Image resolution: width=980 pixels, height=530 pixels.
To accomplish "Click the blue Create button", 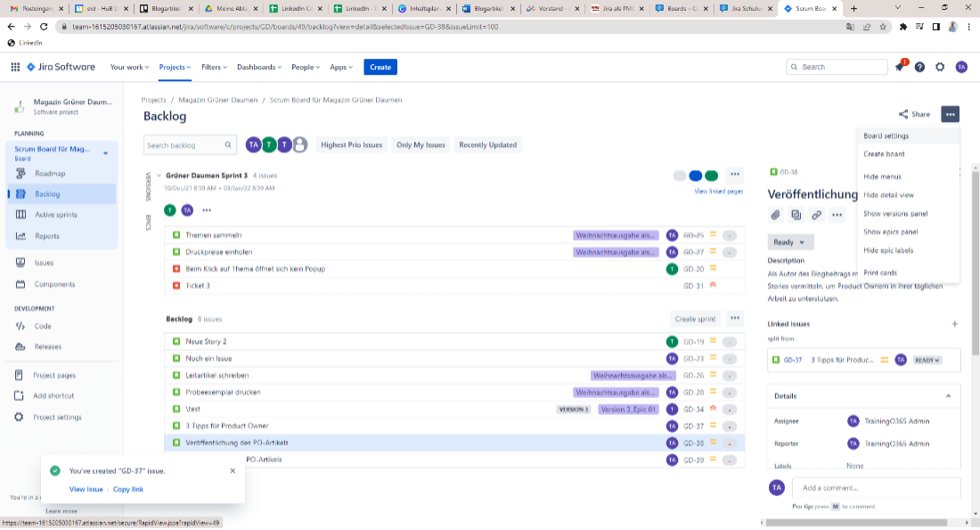I will [380, 67].
